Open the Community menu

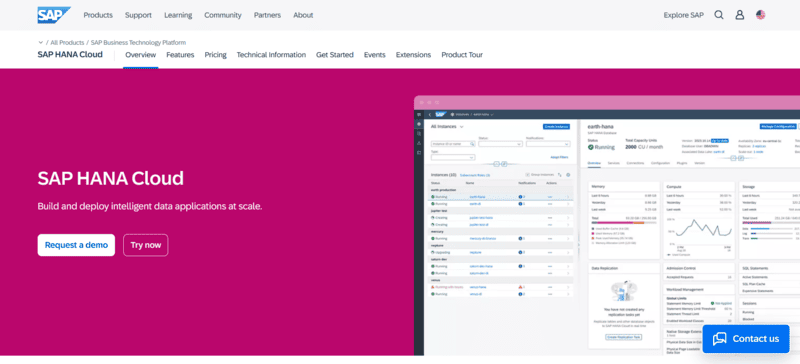point(223,15)
